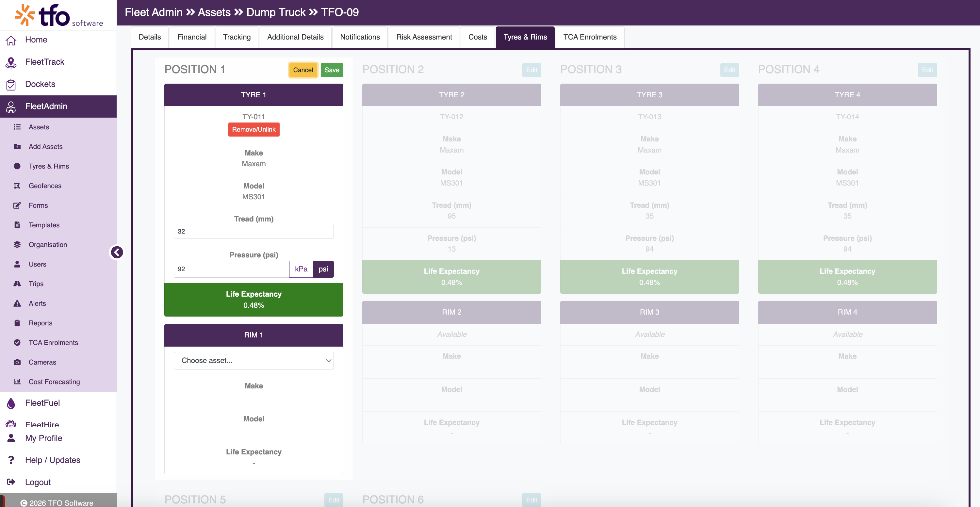The height and width of the screenshot is (507, 980).
Task: Open FleetTrack via its map pin icon
Action: [11, 62]
